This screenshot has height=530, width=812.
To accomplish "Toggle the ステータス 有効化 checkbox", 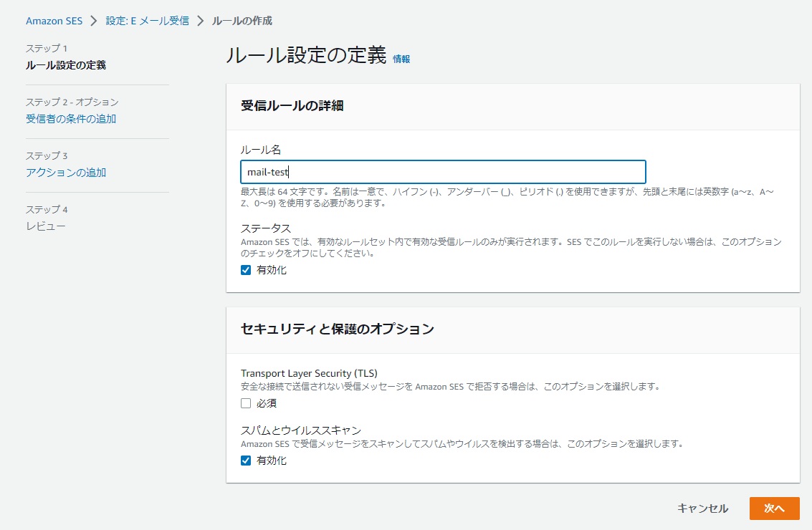I will 246,270.
